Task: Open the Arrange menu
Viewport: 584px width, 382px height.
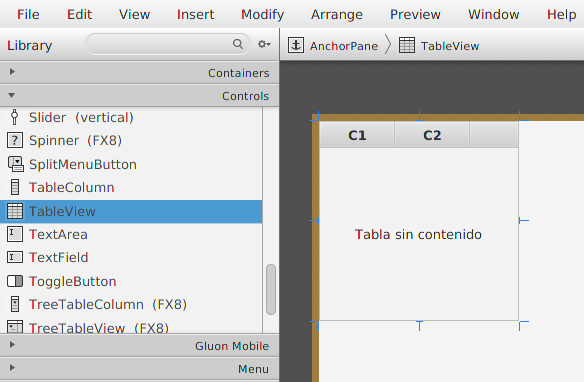Action: click(x=337, y=15)
